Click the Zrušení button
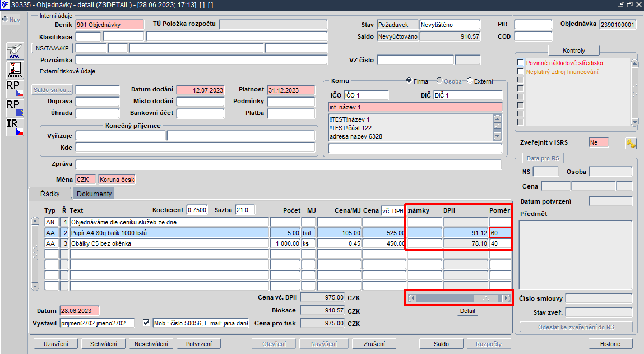644x354 pixels. point(374,344)
